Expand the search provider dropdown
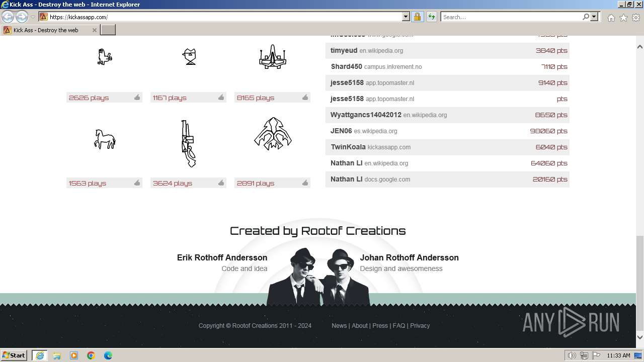The width and height of the screenshot is (644, 362). coord(594,17)
